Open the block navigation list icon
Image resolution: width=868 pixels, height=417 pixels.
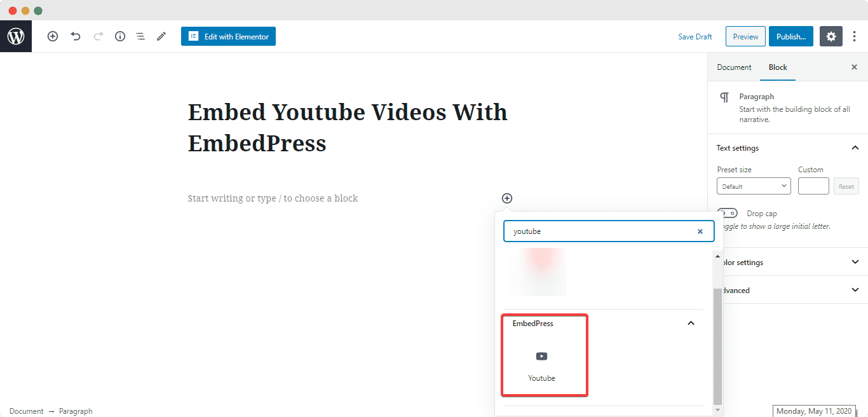coord(140,36)
